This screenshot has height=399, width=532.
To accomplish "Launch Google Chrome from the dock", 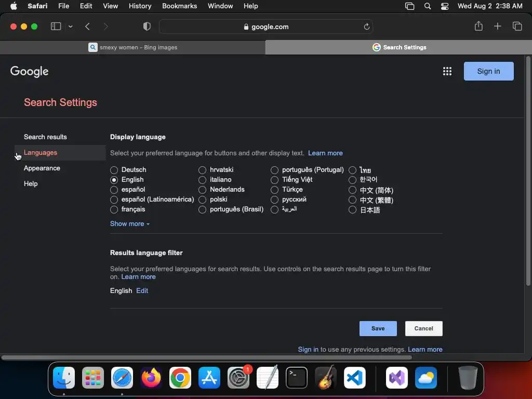I will 180,378.
